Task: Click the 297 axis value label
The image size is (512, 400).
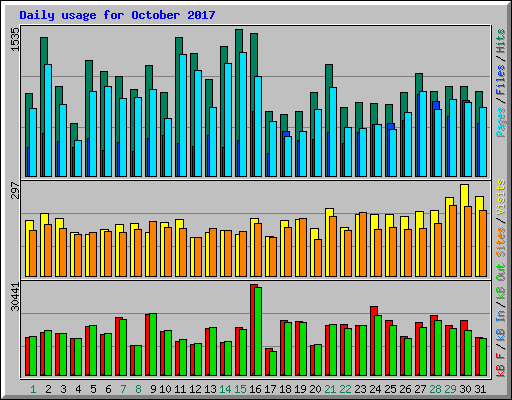Action: coord(15,190)
